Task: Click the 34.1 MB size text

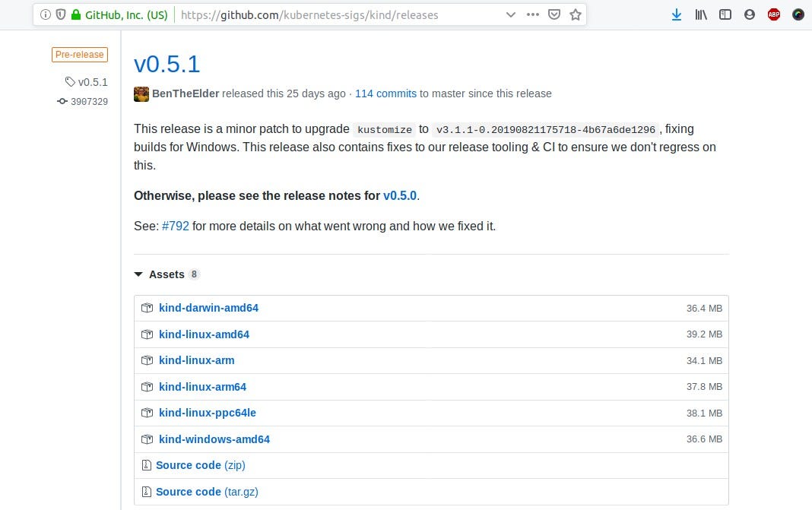Action: pos(704,360)
